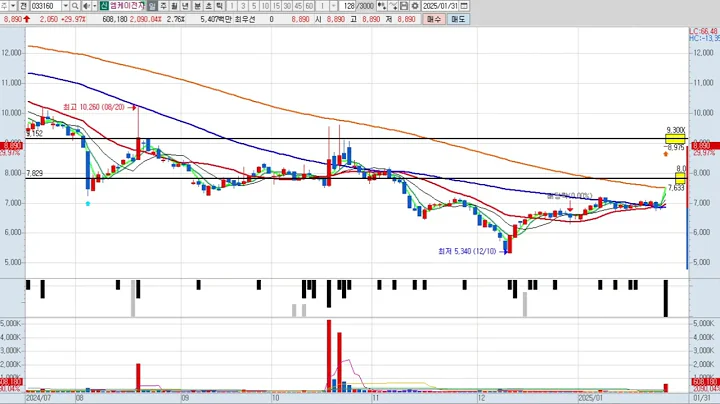Open the custom interval dropdown arrow

click(x=333, y=6)
